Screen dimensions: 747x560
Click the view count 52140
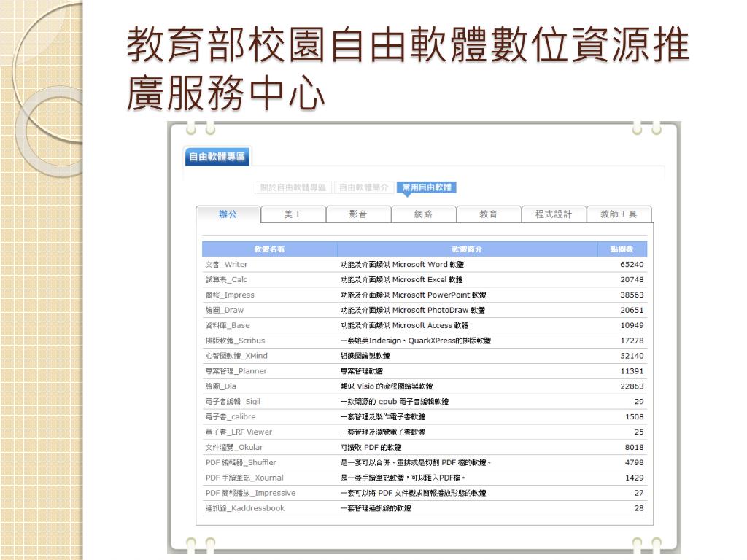tap(632, 356)
